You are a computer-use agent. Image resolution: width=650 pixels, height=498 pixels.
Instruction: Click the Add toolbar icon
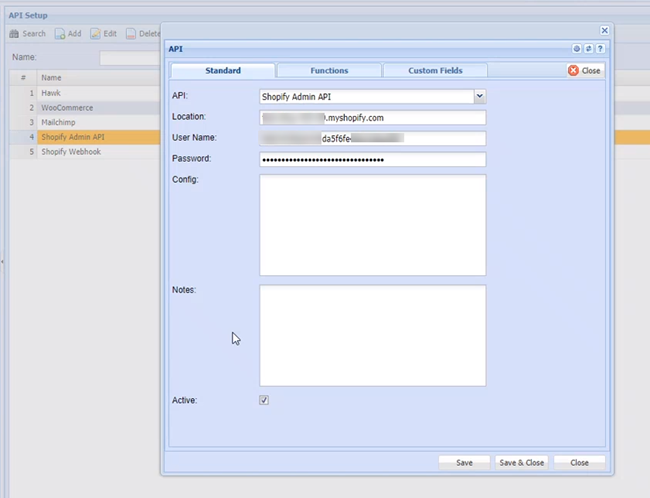[x=60, y=34]
